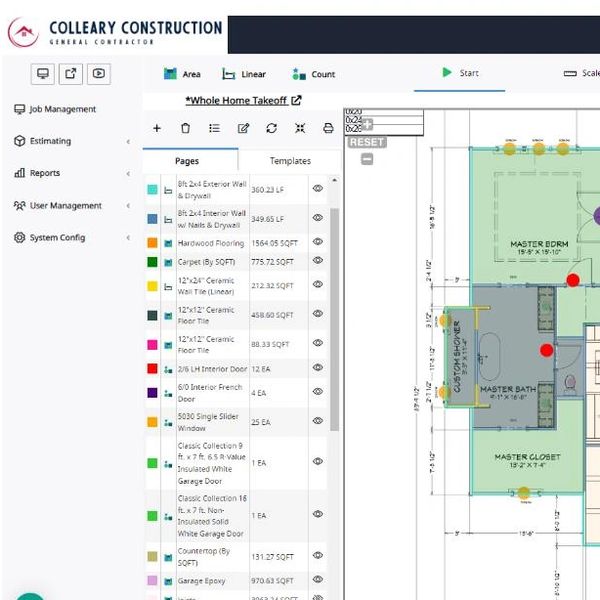Image resolution: width=600 pixels, height=600 pixels.
Task: Open the Scale ruler tool
Action: [581, 73]
